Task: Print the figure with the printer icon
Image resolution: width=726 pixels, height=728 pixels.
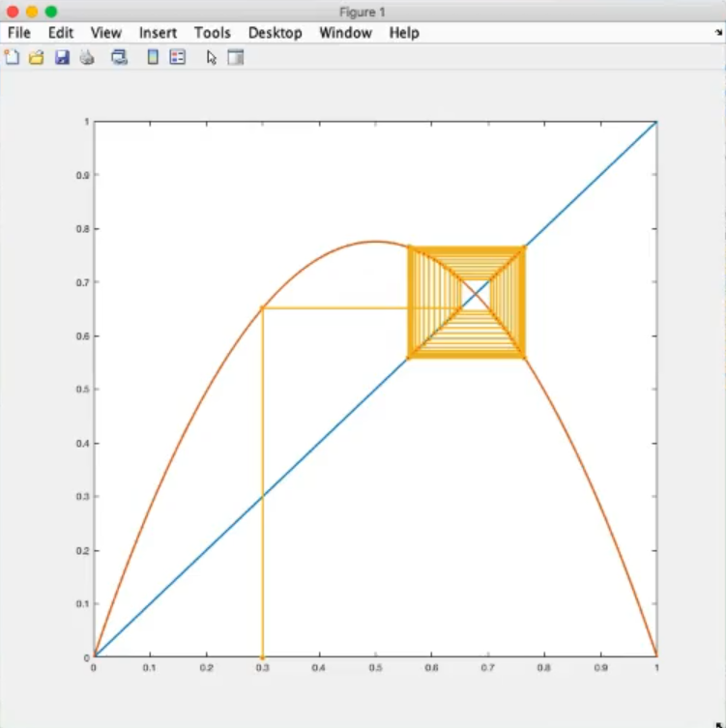Action: (87, 57)
